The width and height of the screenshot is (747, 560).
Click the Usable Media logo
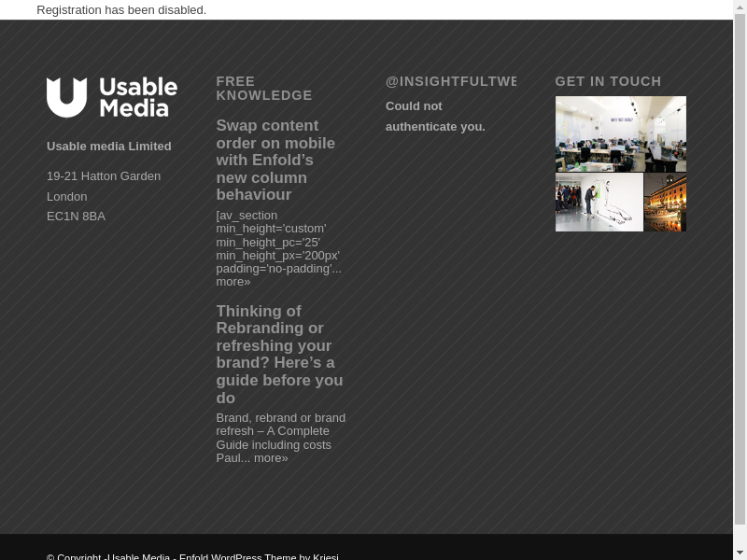[112, 97]
